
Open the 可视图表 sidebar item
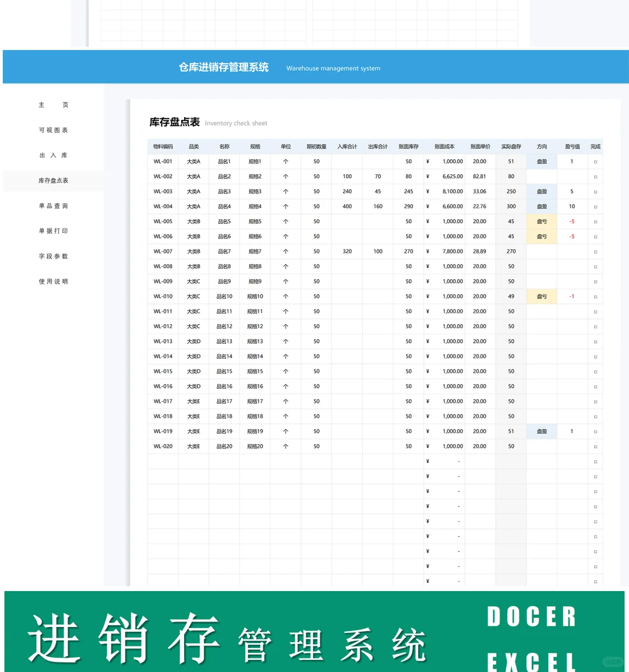[x=53, y=131]
